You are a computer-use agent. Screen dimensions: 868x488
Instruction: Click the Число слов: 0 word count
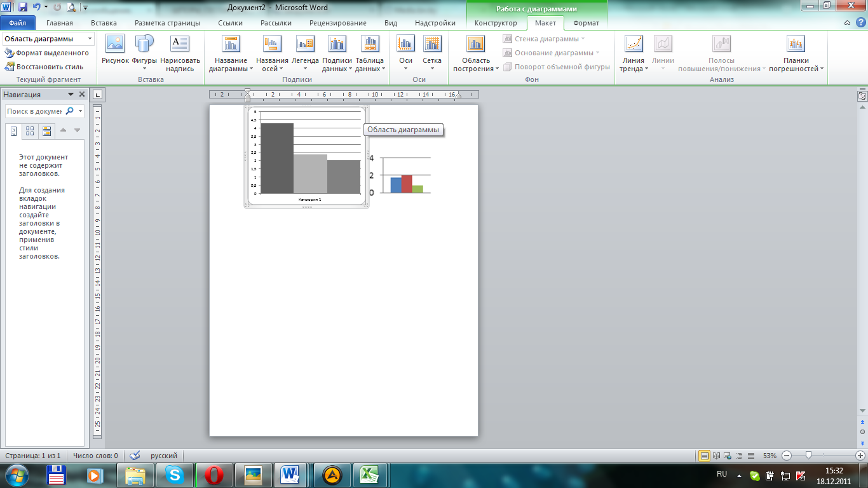95,456
